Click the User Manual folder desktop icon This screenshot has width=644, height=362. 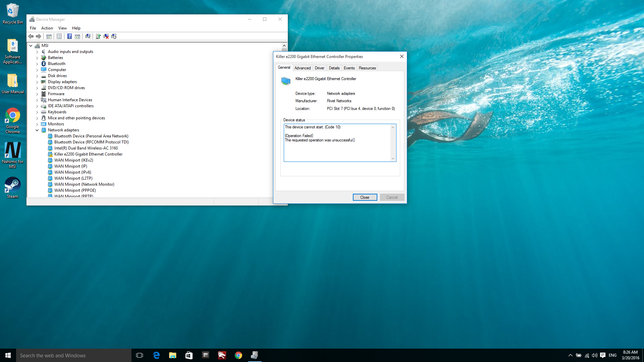tap(13, 84)
